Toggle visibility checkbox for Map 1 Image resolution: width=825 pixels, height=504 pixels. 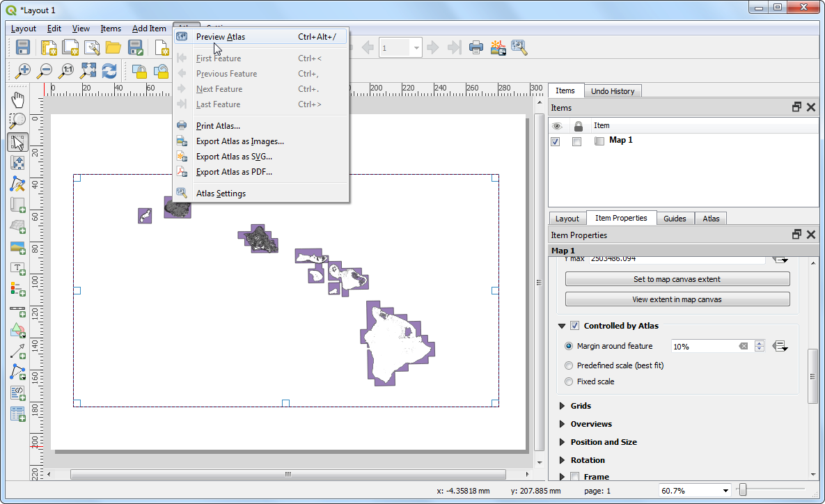click(x=556, y=141)
